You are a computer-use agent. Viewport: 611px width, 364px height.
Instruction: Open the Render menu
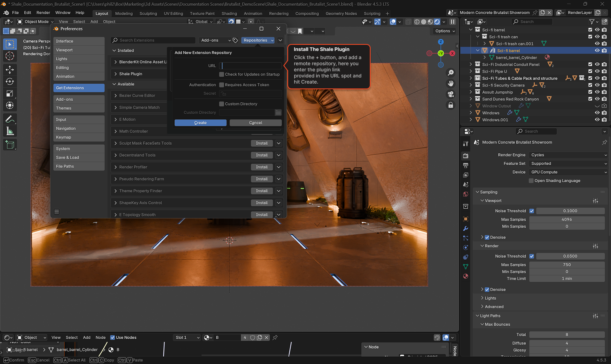[x=43, y=13]
